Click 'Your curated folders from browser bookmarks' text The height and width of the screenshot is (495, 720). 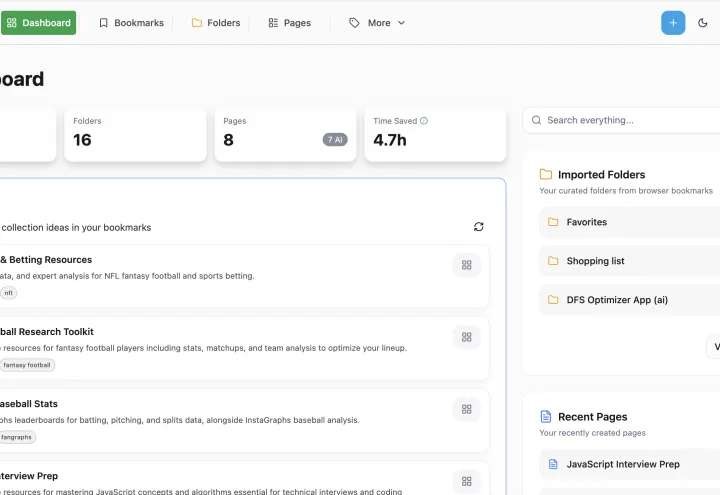pos(626,191)
